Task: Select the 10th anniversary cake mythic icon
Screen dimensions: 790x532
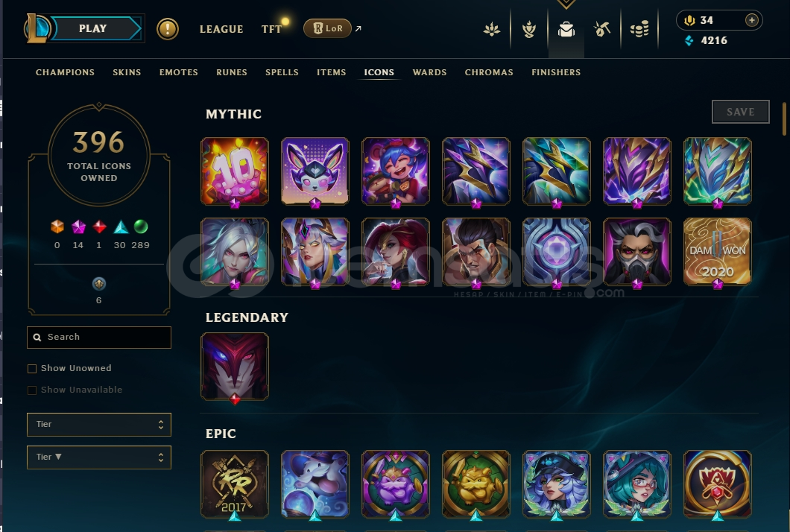Action: [x=235, y=171]
